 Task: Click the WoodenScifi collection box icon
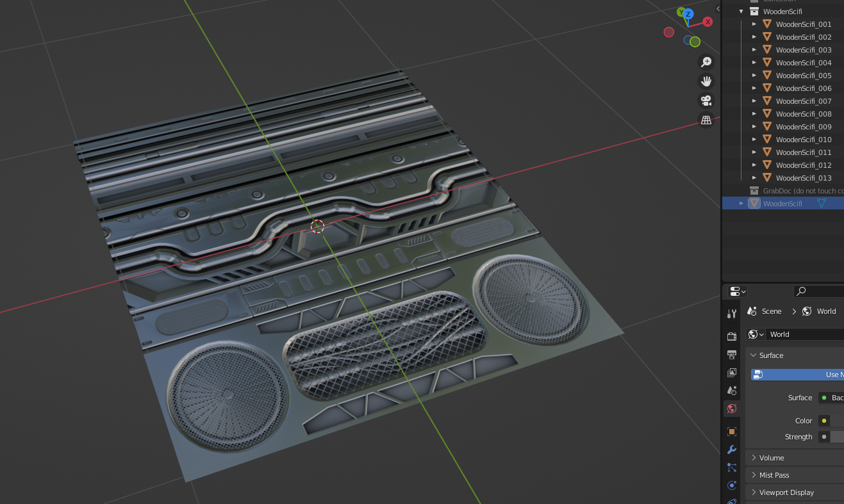tap(754, 12)
